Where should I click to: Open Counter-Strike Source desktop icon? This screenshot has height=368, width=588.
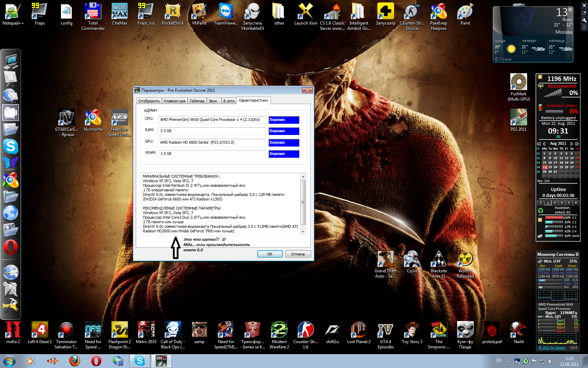coord(412,16)
